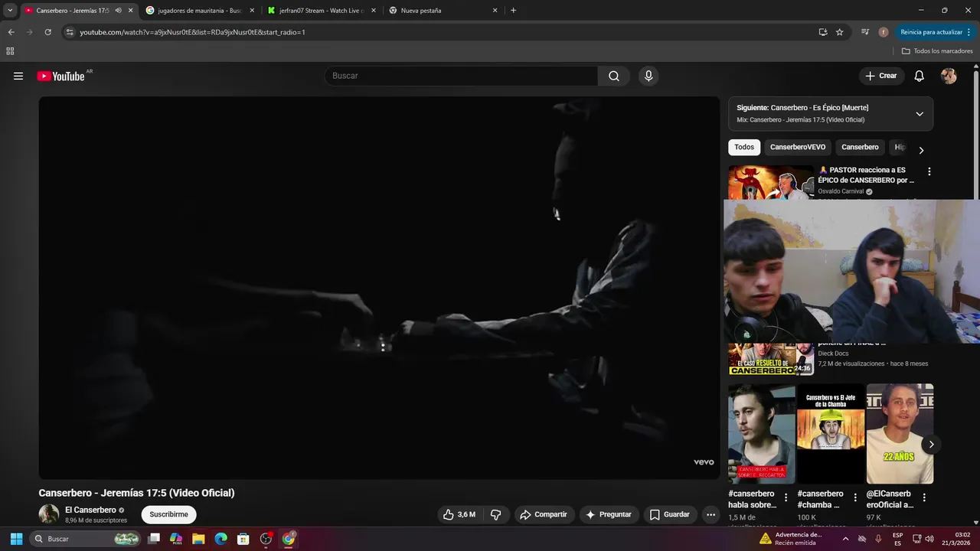Open Microsoft Edge from the taskbar
Viewport: 980px width, 551px height.
(x=220, y=539)
